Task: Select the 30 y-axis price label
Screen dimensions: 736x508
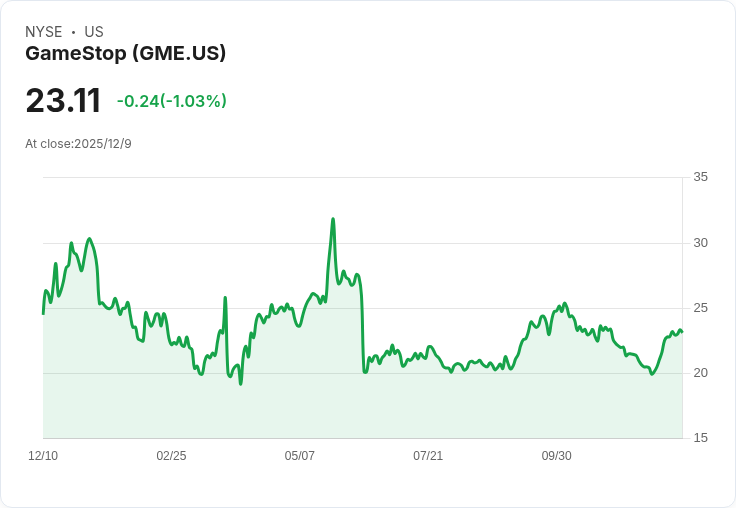Action: tap(700, 243)
